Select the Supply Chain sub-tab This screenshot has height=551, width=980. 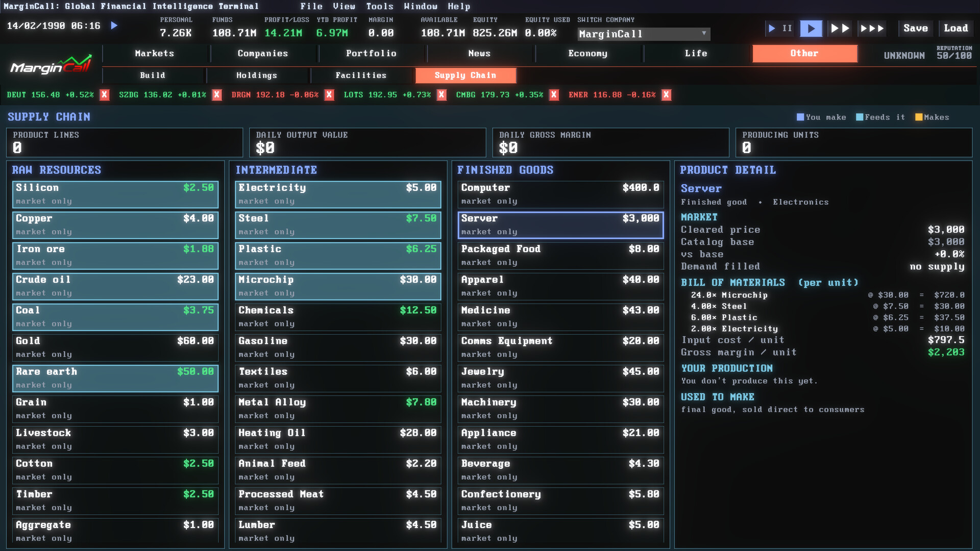pos(465,76)
